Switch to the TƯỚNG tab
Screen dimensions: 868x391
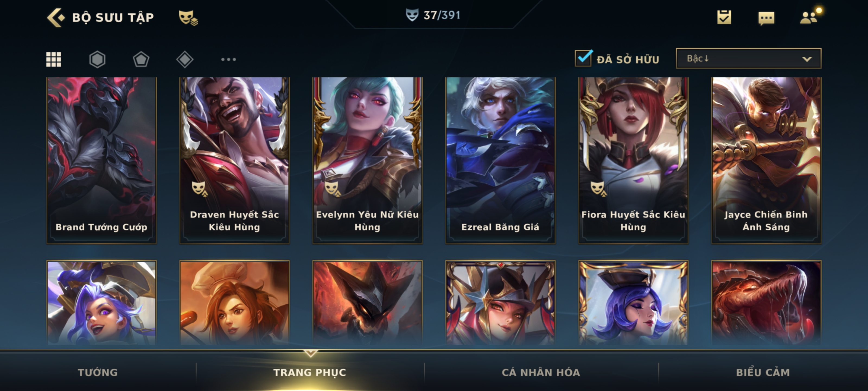point(98,372)
